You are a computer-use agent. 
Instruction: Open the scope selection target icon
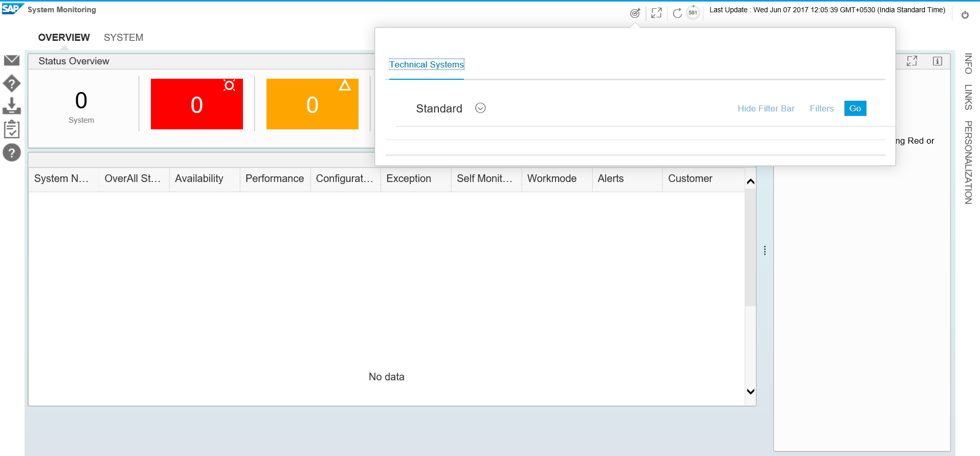point(635,13)
